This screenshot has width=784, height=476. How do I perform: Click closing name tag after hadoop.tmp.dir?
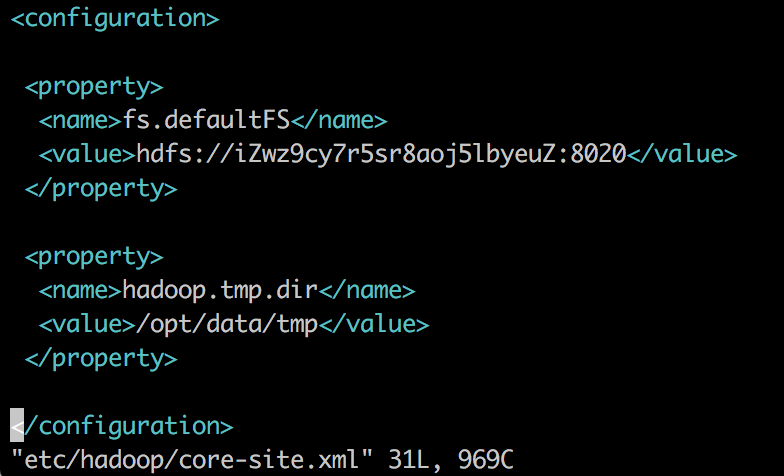click(367, 290)
